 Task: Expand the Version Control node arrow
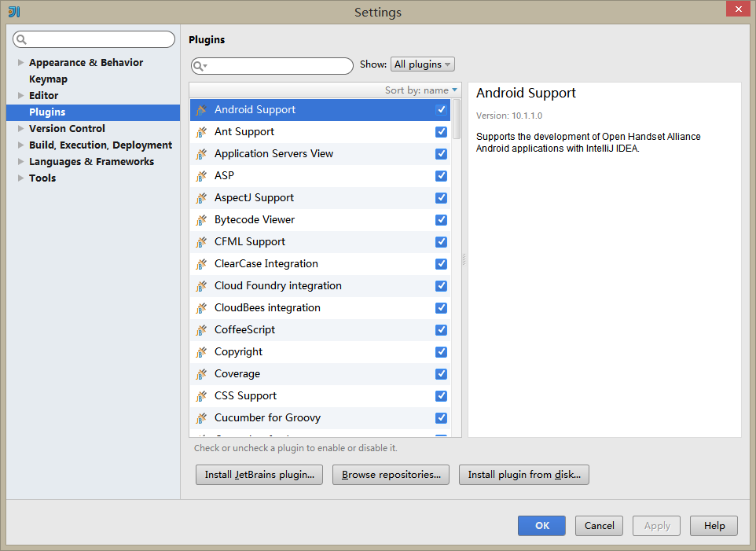[20, 129]
